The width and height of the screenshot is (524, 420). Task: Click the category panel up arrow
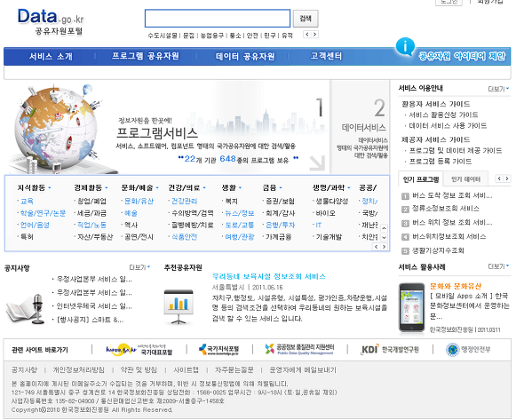point(384,228)
